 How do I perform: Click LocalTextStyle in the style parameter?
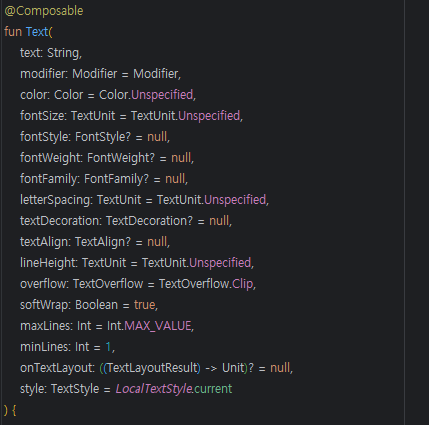(x=154, y=389)
